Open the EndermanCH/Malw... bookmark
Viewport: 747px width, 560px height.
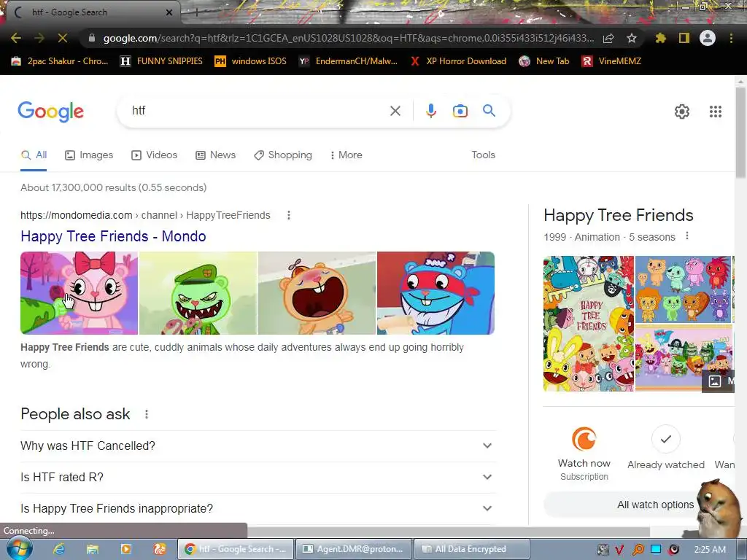click(x=348, y=61)
